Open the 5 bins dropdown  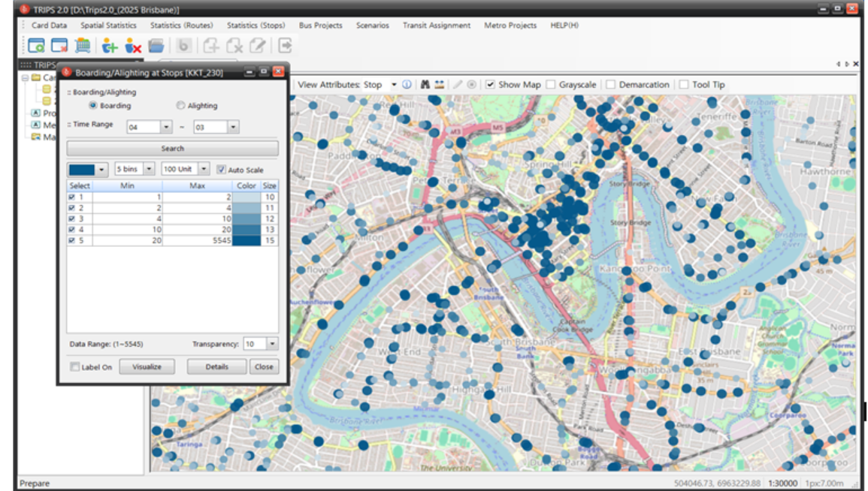pyautogui.click(x=149, y=169)
